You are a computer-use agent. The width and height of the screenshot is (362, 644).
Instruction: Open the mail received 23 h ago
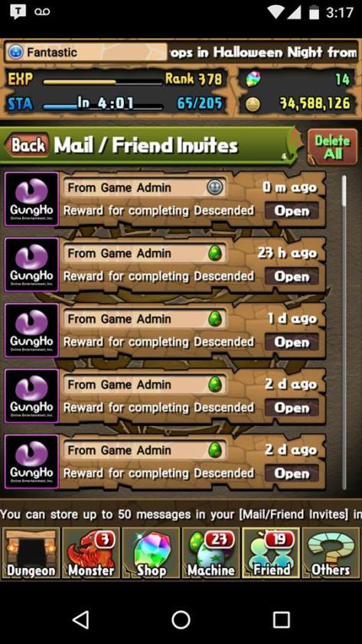pos(292,276)
